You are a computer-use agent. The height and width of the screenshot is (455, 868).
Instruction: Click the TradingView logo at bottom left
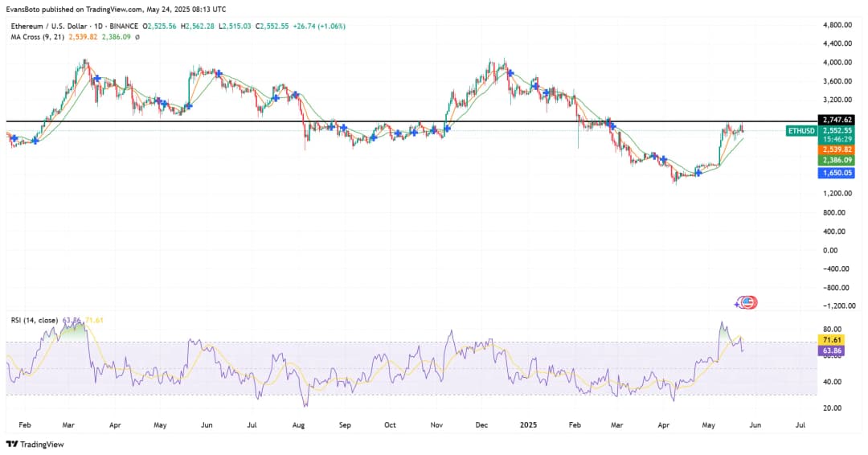35,444
